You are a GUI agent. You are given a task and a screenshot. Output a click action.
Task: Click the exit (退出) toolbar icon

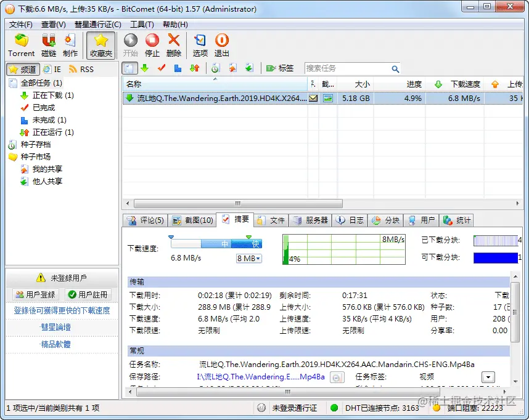click(222, 45)
